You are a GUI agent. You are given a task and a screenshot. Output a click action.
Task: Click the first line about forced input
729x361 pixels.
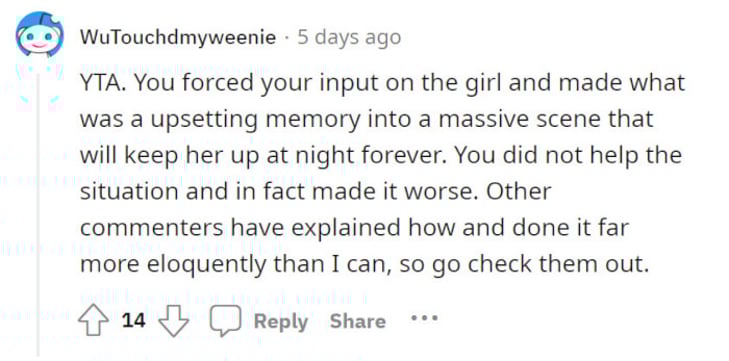tap(382, 84)
